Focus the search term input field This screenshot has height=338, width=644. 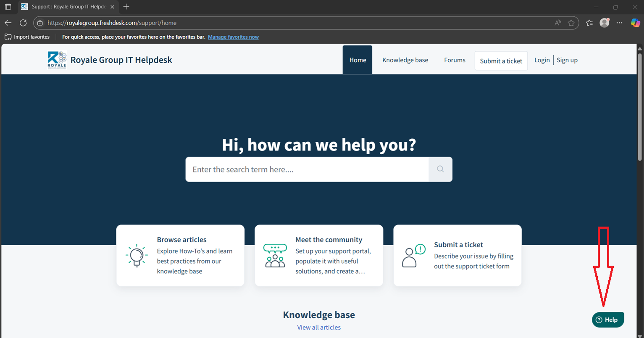pyautogui.click(x=307, y=169)
